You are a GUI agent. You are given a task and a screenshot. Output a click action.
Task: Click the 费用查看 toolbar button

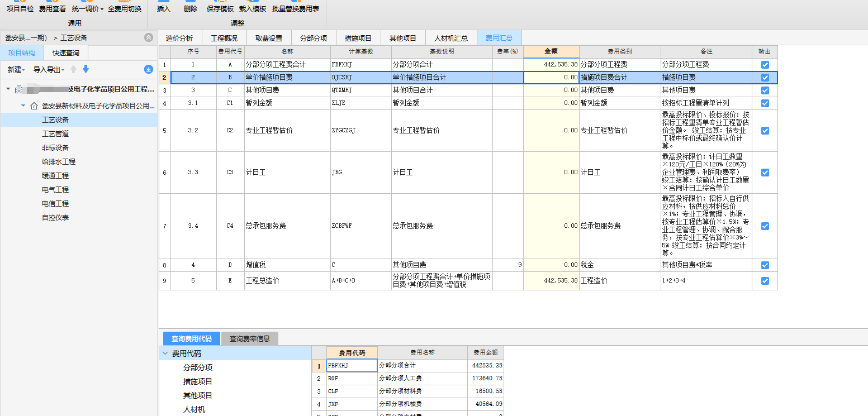[x=53, y=7]
